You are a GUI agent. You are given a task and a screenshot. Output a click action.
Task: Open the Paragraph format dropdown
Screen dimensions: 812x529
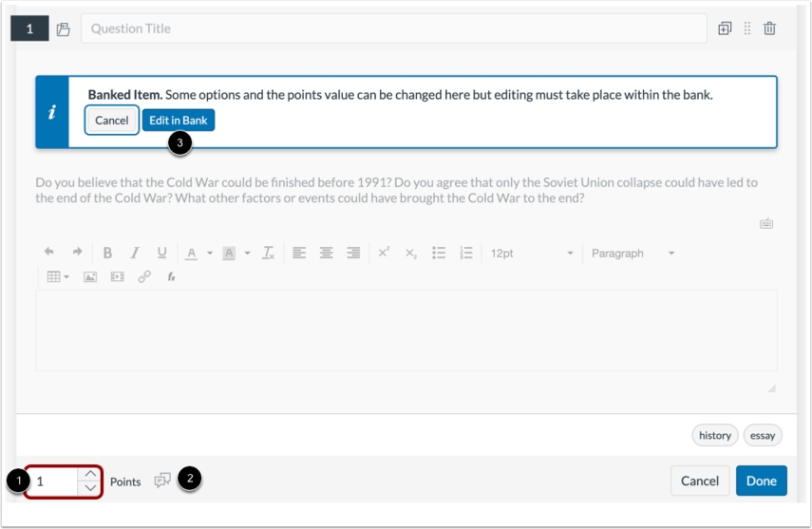tap(632, 254)
